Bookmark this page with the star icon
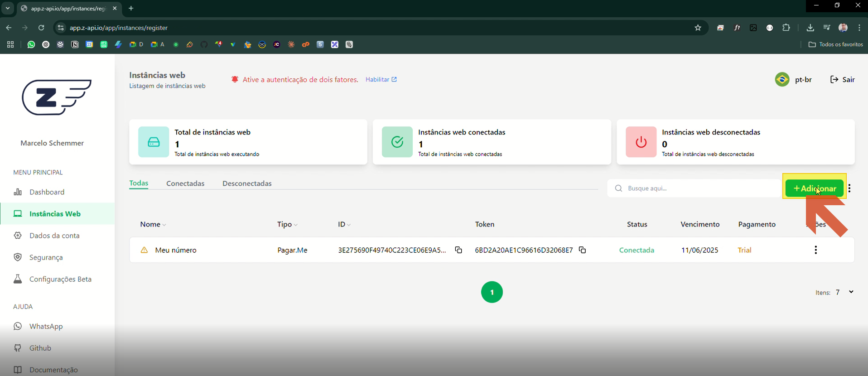 pos(698,28)
